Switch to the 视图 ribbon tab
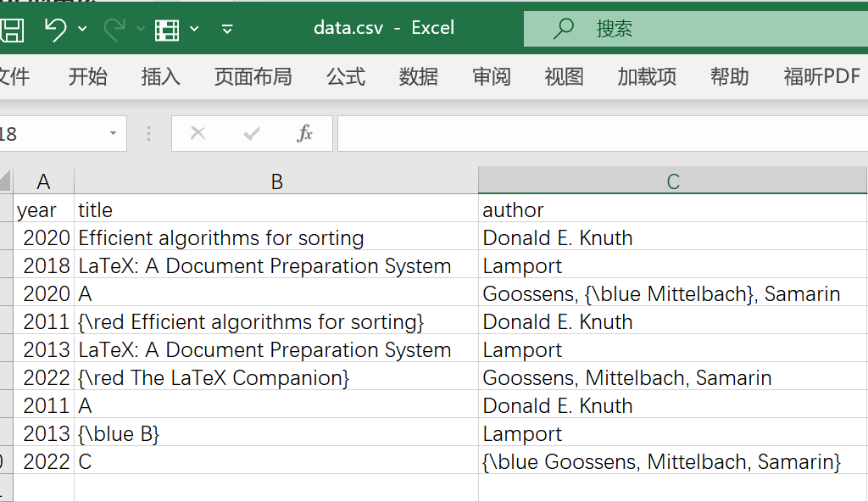 564,76
